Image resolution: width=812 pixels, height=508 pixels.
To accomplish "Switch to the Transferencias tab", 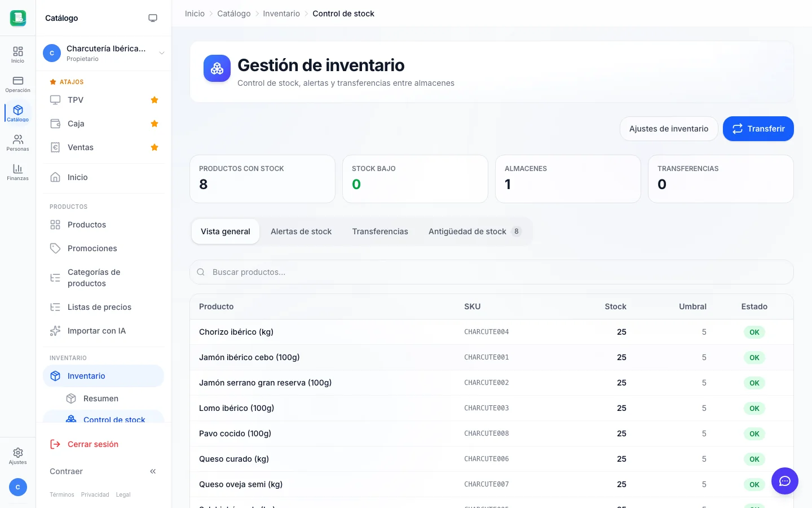I will (x=380, y=231).
